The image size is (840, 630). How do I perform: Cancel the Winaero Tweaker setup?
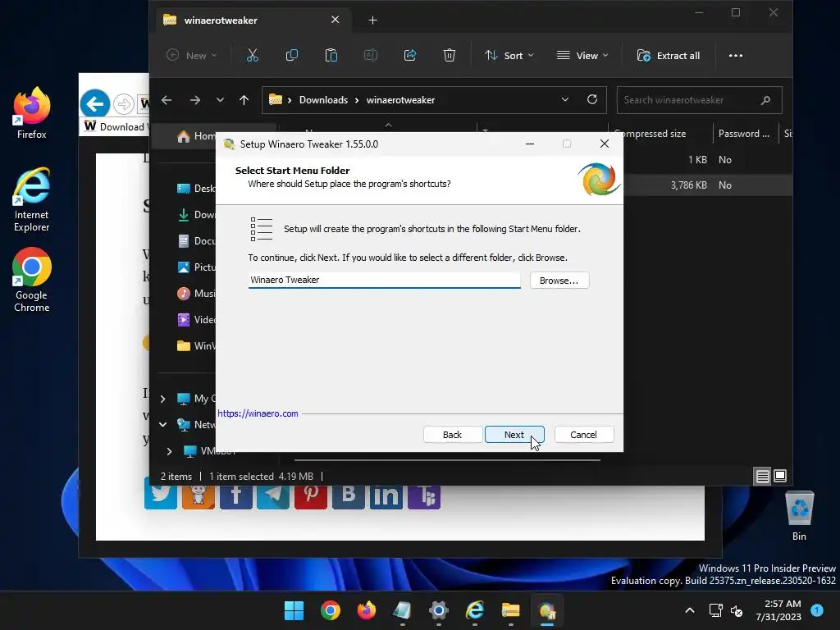pyautogui.click(x=583, y=435)
